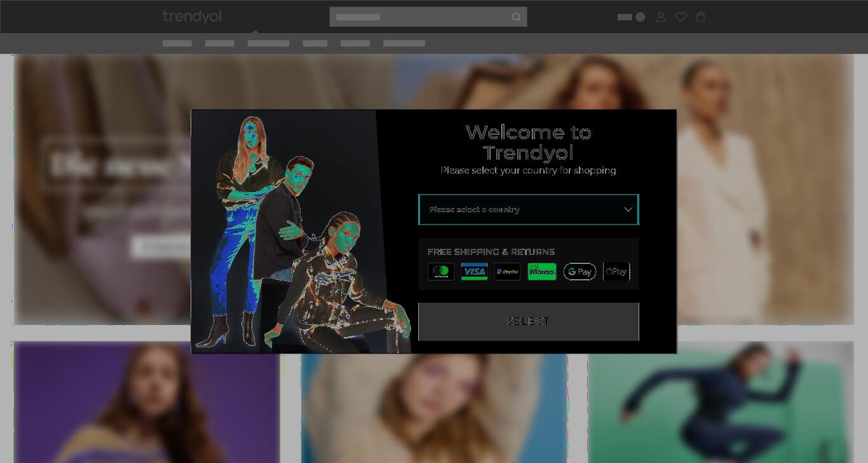This screenshot has height=463, width=868.
Task: Open the account profile icon
Action: pos(661,17)
